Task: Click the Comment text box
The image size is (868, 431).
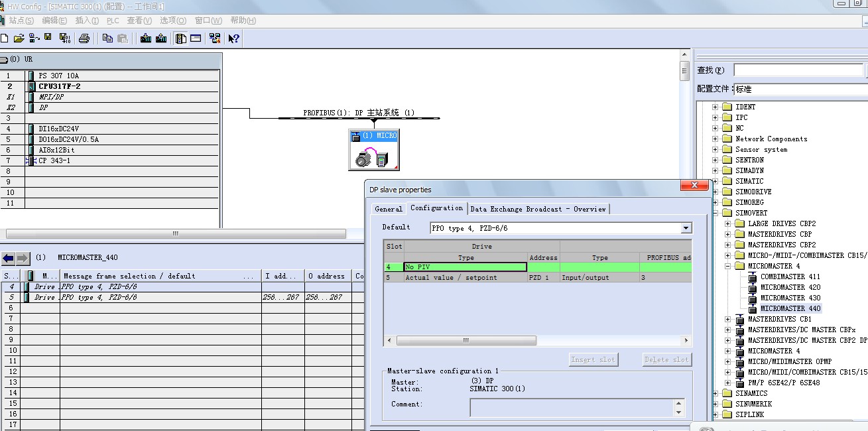Action: [x=572, y=407]
